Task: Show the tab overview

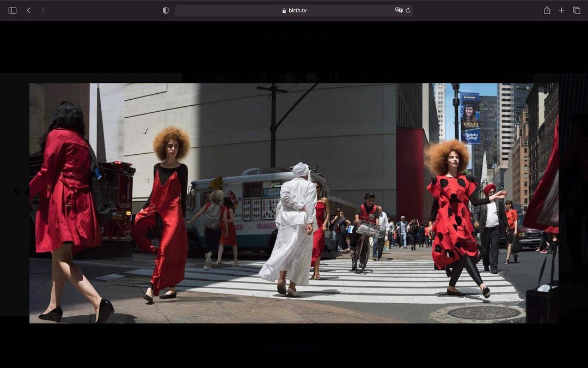Action: [577, 10]
